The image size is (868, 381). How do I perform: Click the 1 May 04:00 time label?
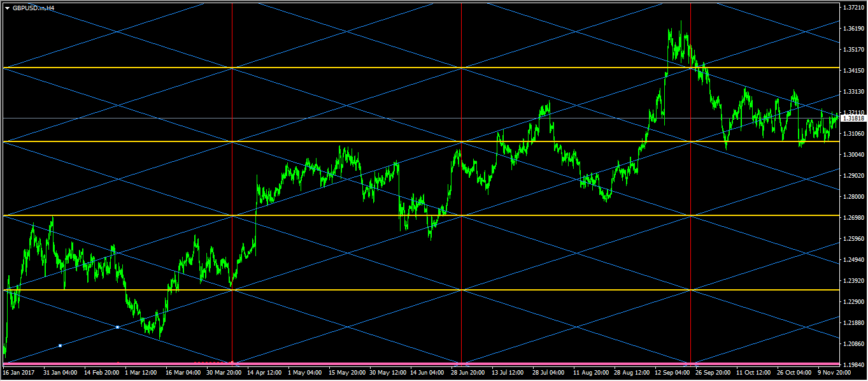(305, 371)
